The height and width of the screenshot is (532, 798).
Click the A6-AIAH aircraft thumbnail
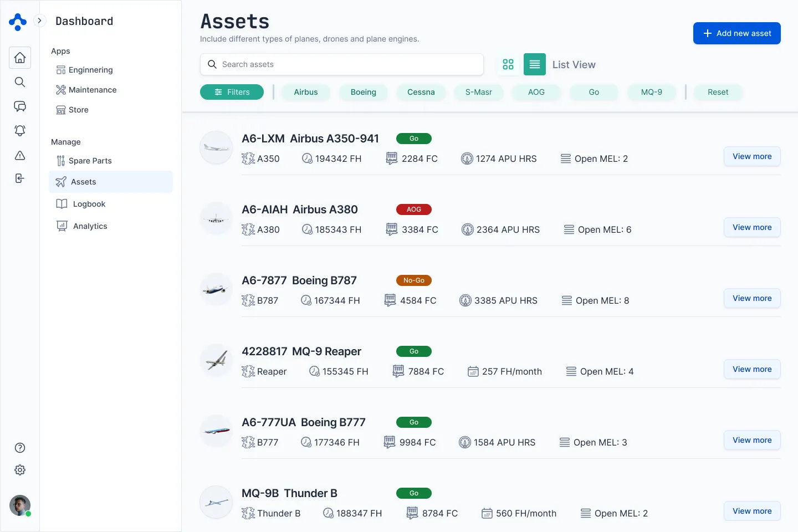coord(216,218)
